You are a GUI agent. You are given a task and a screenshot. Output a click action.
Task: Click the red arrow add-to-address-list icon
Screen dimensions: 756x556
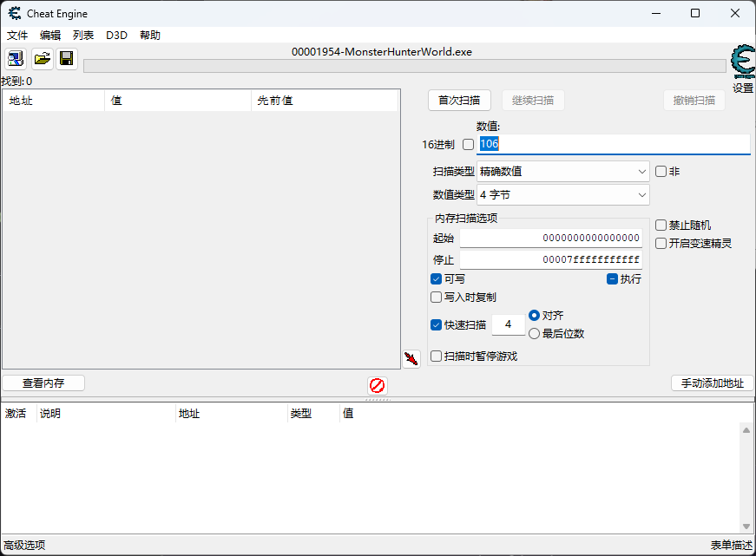(411, 358)
